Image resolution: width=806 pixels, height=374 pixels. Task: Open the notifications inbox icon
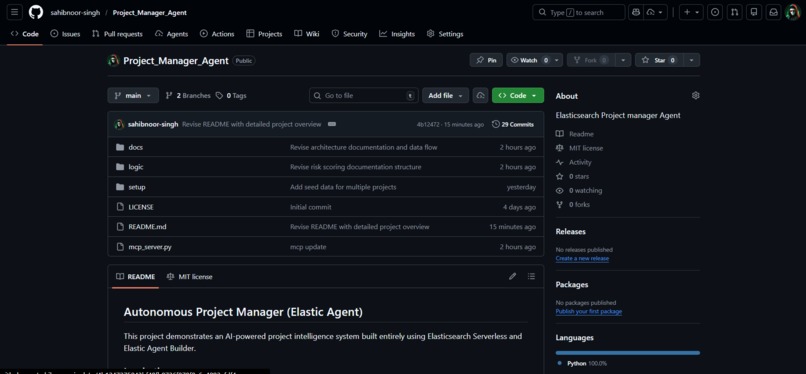[773, 12]
